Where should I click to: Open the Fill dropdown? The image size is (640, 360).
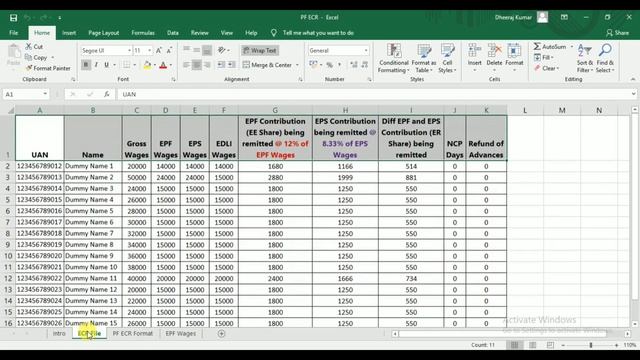click(x=544, y=58)
